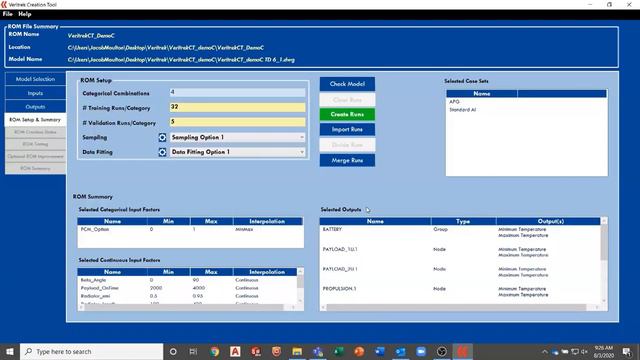Click scroll-up arrow of Continuous Input table
The image size is (640, 360).
(300, 271)
